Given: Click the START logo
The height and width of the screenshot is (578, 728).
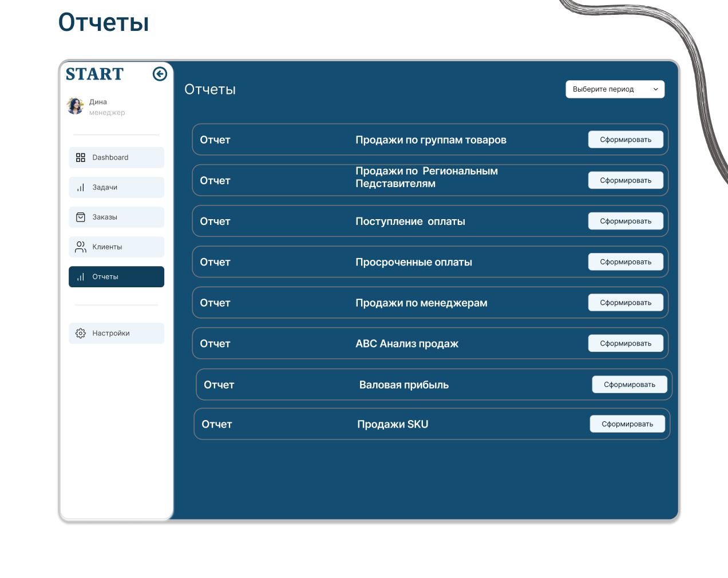Looking at the screenshot, I should coord(94,74).
